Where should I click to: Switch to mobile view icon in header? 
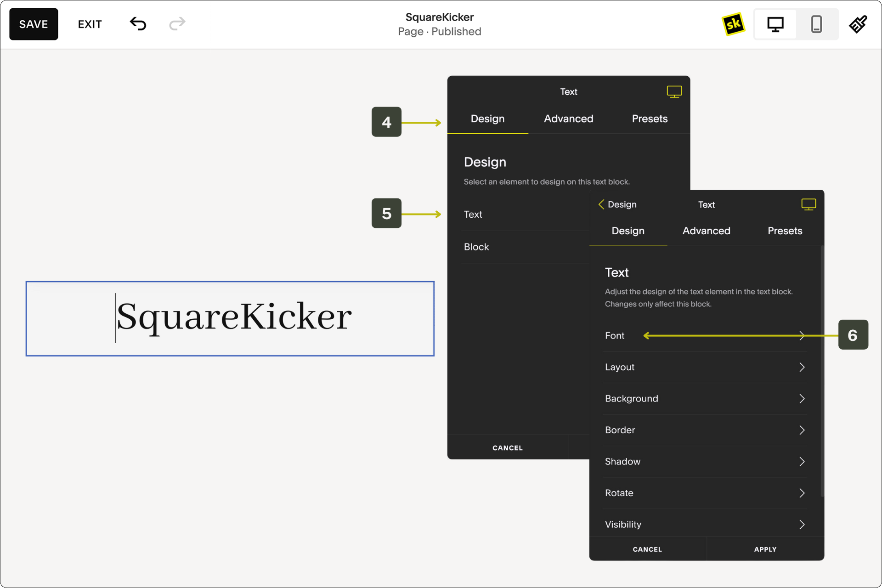point(816,24)
